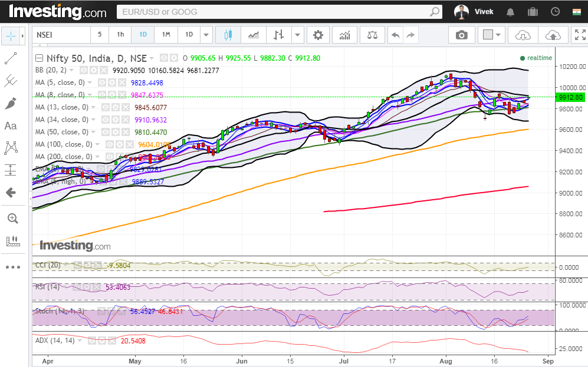Image resolution: width=588 pixels, height=367 pixels.
Task: Select the pitchfork tool
Action: tap(11, 81)
